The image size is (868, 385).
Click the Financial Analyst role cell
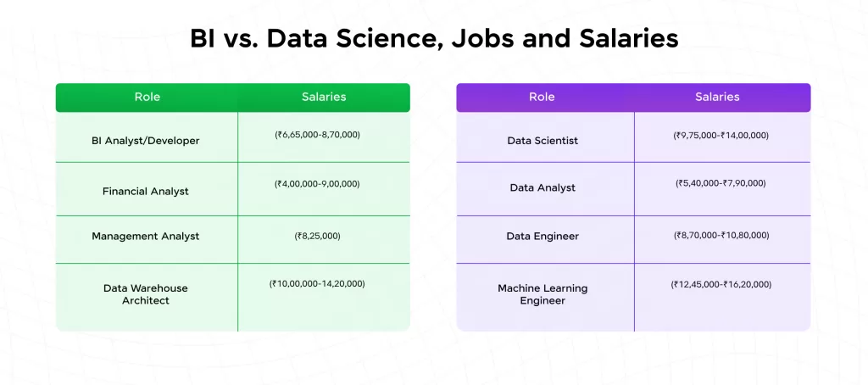pyautogui.click(x=146, y=192)
